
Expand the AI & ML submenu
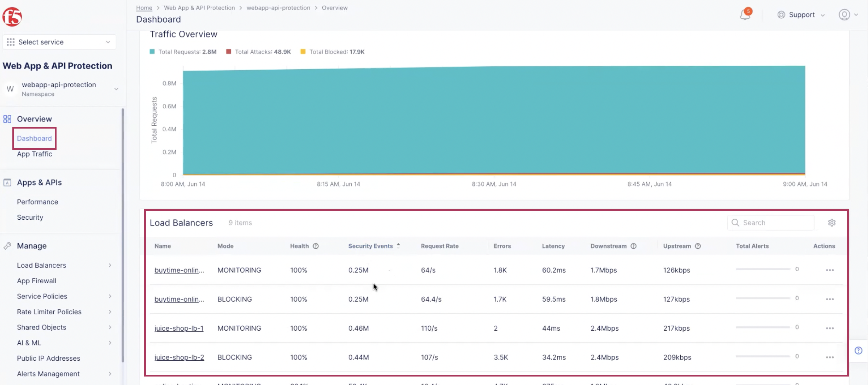coord(110,343)
